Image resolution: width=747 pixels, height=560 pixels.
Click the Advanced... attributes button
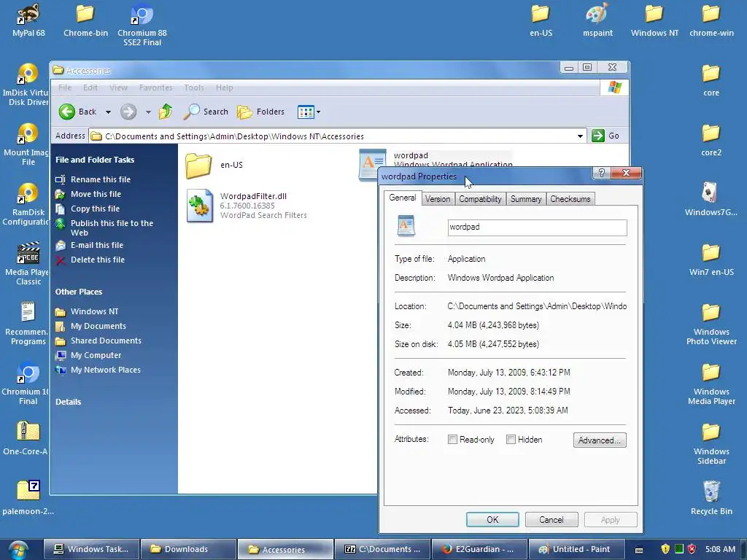[x=600, y=440]
